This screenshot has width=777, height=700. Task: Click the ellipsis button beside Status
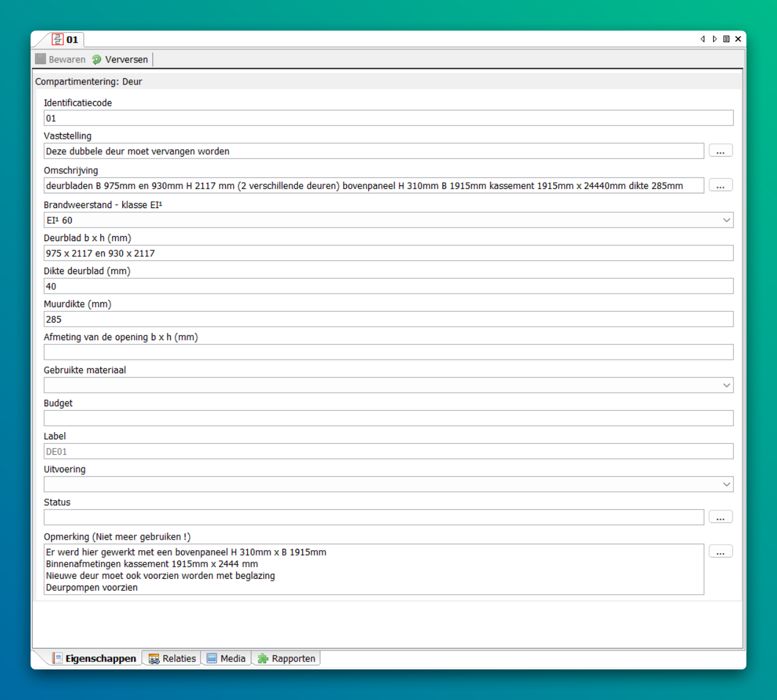pos(720,518)
